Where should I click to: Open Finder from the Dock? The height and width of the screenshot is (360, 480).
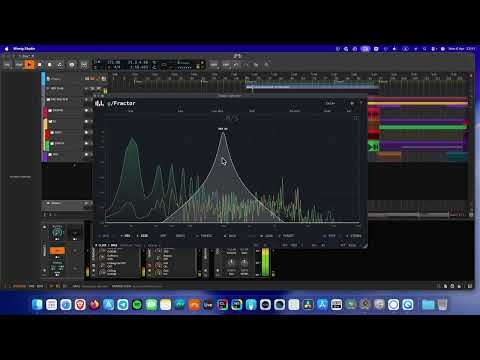click(37, 305)
